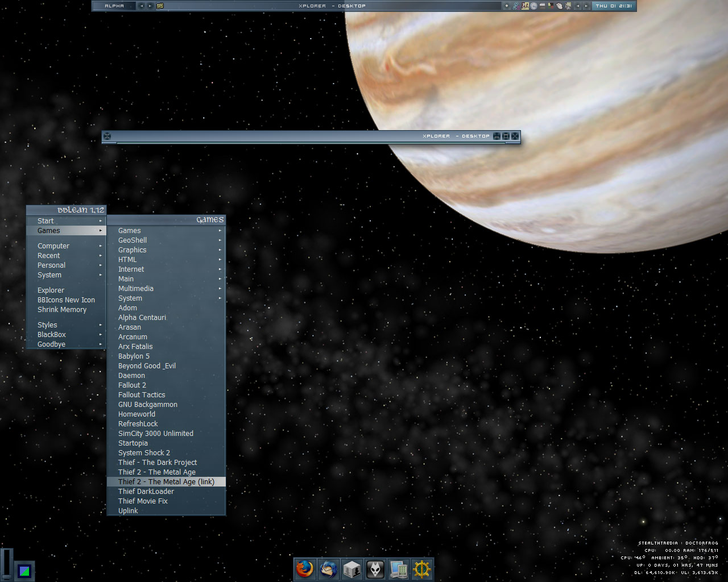Click Explorer in the bbLean menu
Viewport: 728px width, 582px height.
[67, 290]
